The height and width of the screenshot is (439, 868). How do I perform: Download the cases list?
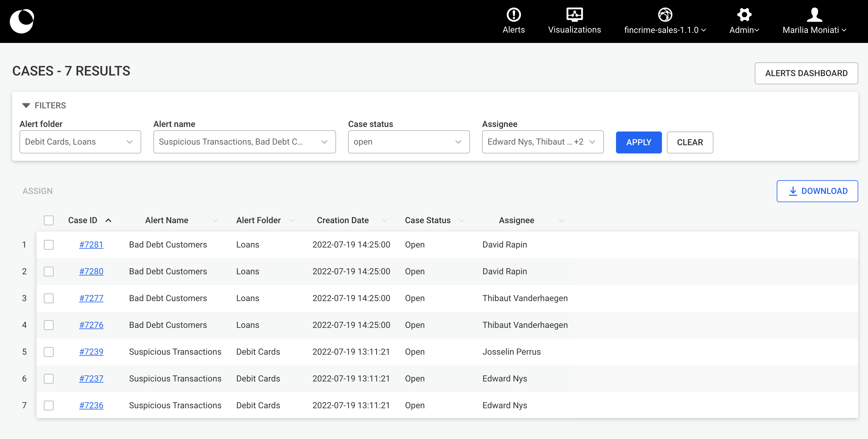(817, 191)
